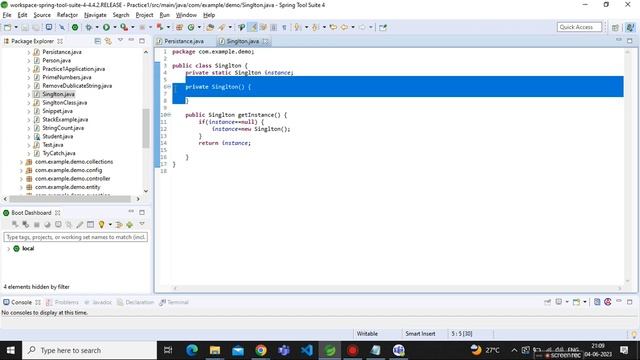This screenshot has height=360, width=640.
Task: Click the green Boot Dashboard toolbar icon
Action: [75, 27]
